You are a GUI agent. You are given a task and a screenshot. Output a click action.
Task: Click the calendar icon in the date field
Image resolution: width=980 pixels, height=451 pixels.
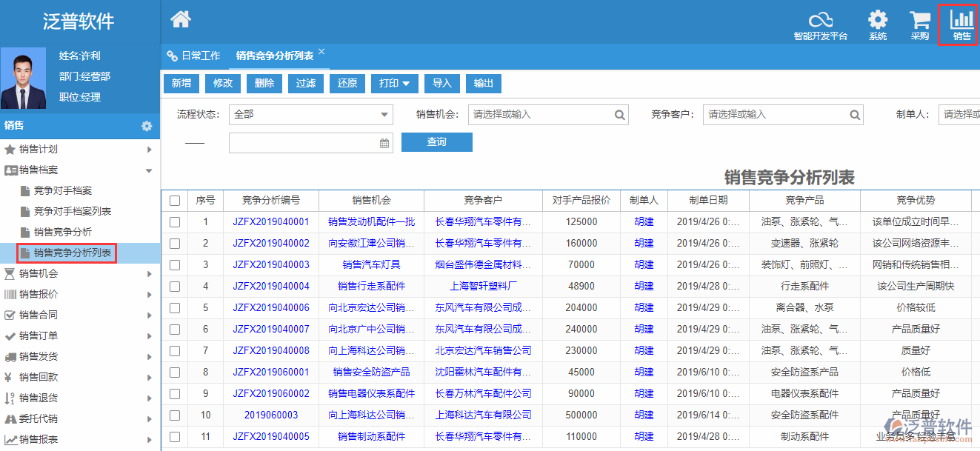(x=384, y=142)
